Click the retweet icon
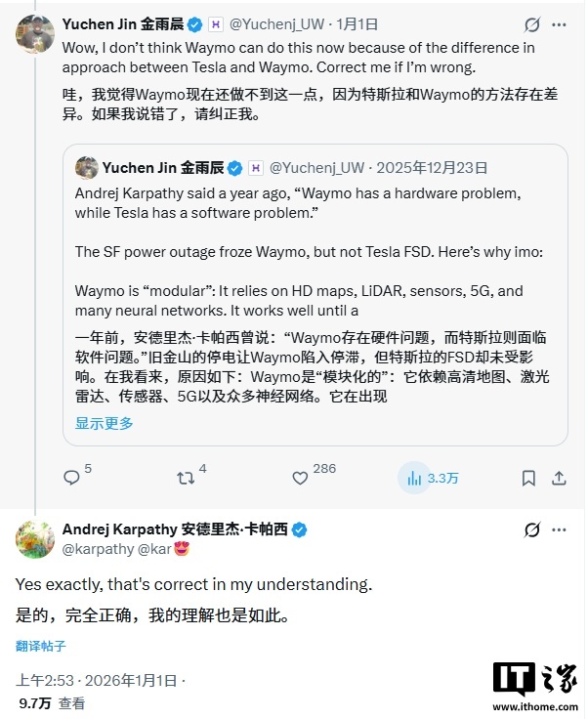 (x=185, y=478)
